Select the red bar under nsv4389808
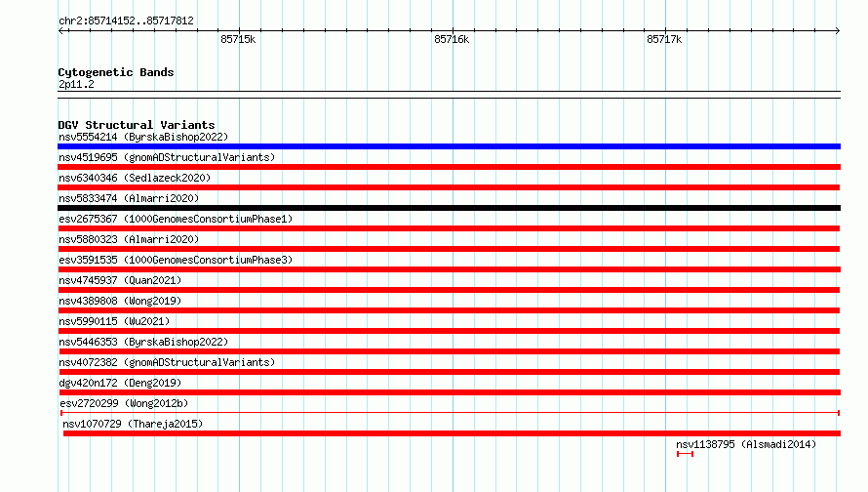The image size is (868, 492). (x=449, y=310)
